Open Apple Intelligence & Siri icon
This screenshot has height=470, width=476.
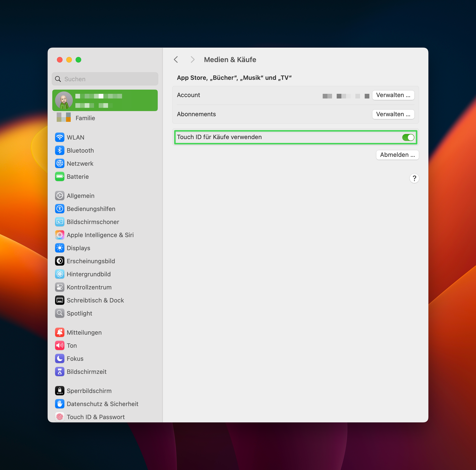coord(60,235)
